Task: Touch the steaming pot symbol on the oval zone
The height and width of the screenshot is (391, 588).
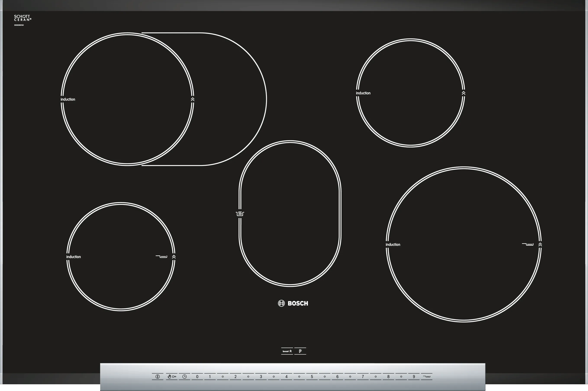Action: (240, 214)
